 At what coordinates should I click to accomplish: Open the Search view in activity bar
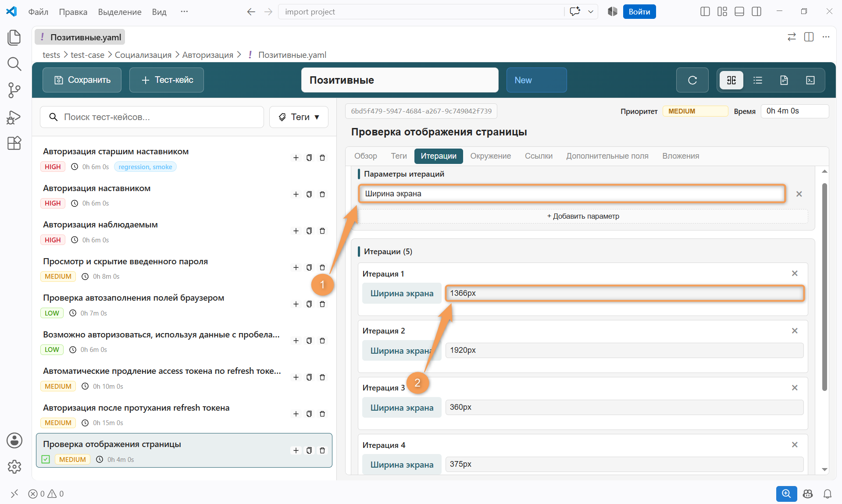coord(14,64)
